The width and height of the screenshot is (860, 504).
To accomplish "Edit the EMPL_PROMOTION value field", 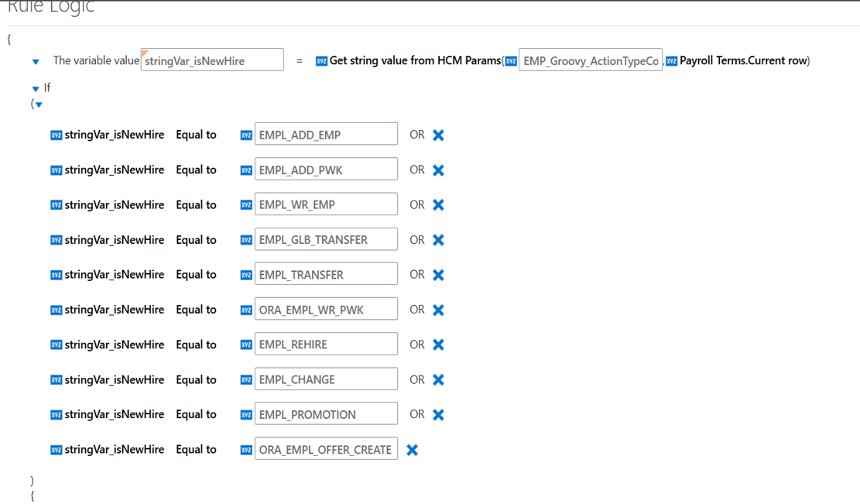I will pos(327,414).
